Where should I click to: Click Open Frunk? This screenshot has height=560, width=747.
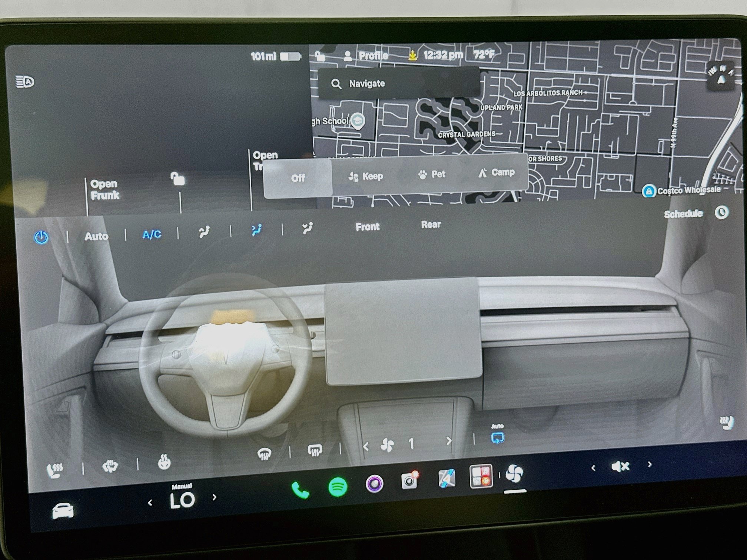(x=105, y=190)
